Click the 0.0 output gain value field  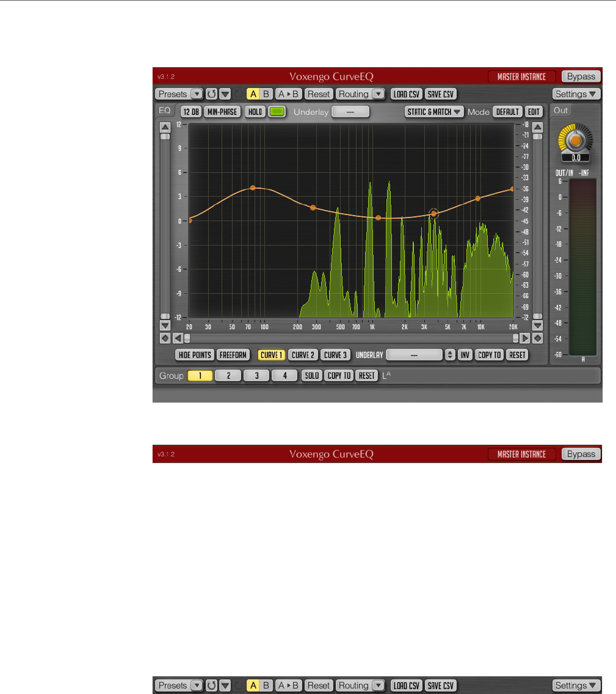[x=575, y=158]
